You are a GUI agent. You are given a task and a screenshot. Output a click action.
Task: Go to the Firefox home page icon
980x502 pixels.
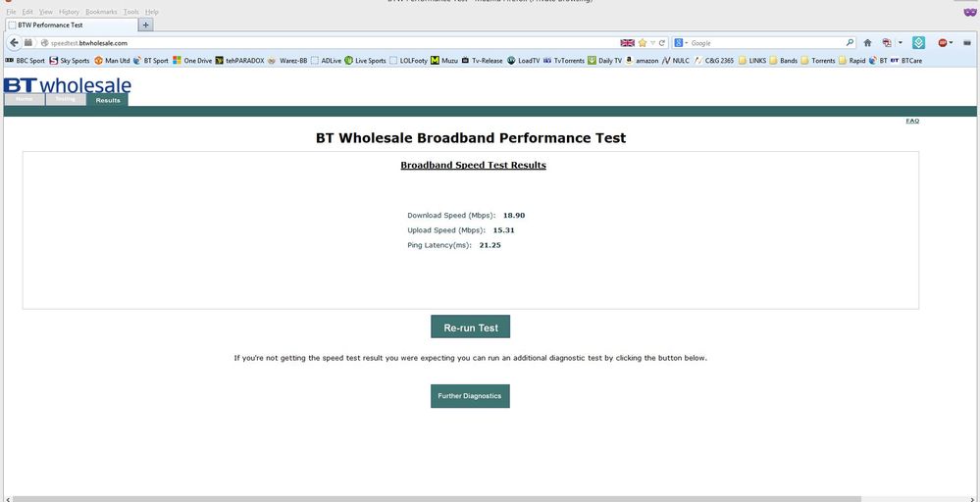coord(867,43)
